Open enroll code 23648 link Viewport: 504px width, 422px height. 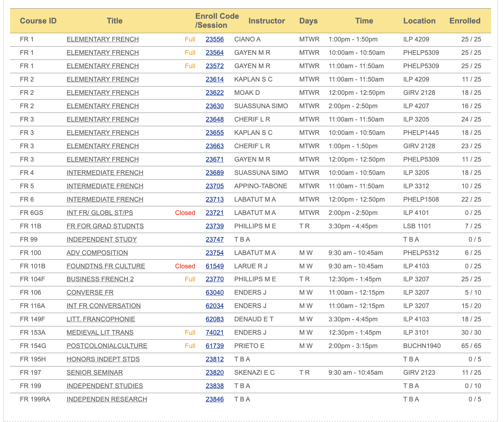(214, 119)
